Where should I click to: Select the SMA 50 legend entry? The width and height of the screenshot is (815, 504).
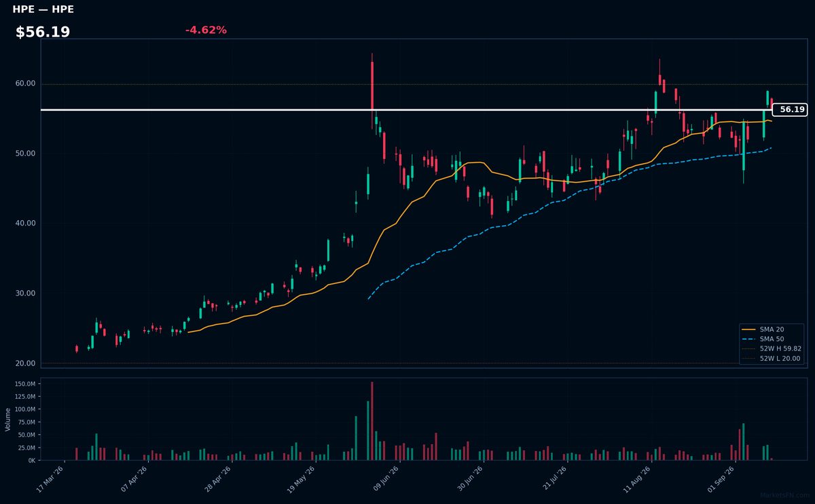point(772,338)
